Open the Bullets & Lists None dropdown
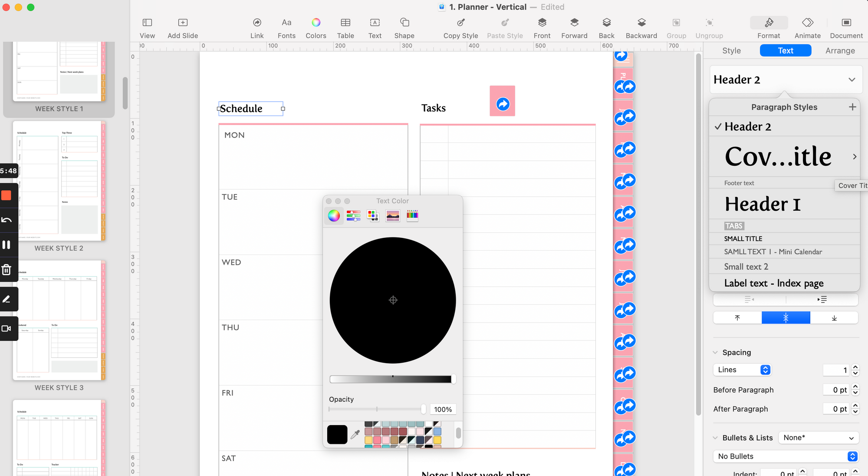Viewport: 868px width, 476px height. [x=819, y=437]
